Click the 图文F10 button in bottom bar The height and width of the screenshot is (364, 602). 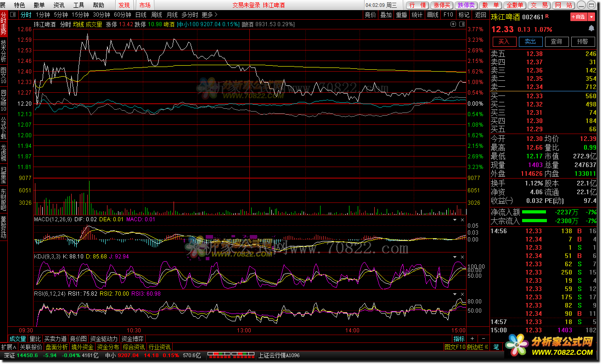coord(455,347)
